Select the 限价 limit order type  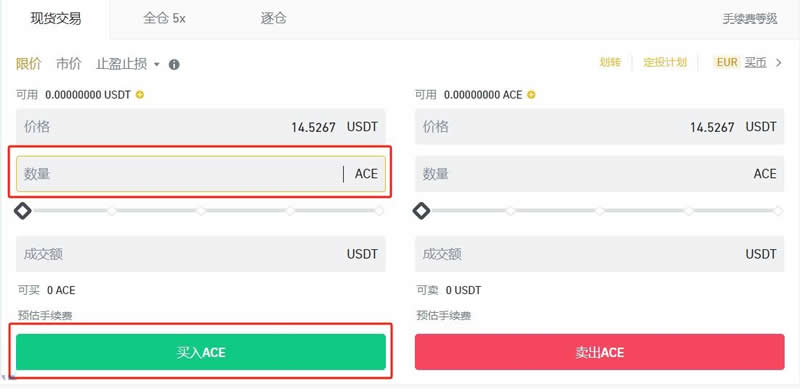point(29,64)
